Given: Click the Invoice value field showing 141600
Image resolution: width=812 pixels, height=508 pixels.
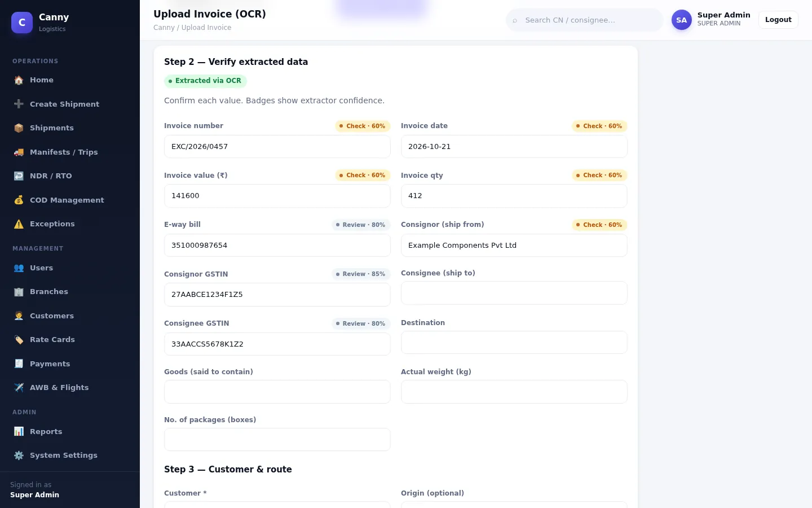Looking at the screenshot, I should click(x=277, y=196).
